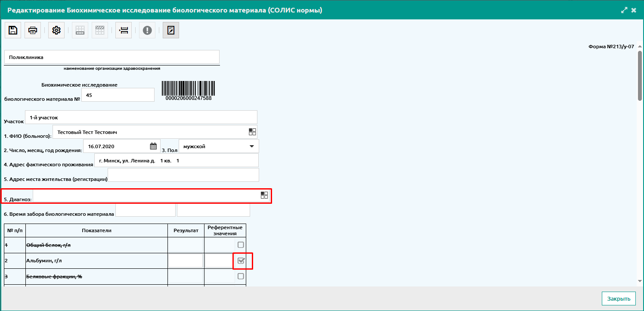Click the Альбумин result input field
The width and height of the screenshot is (644, 311).
point(186,261)
